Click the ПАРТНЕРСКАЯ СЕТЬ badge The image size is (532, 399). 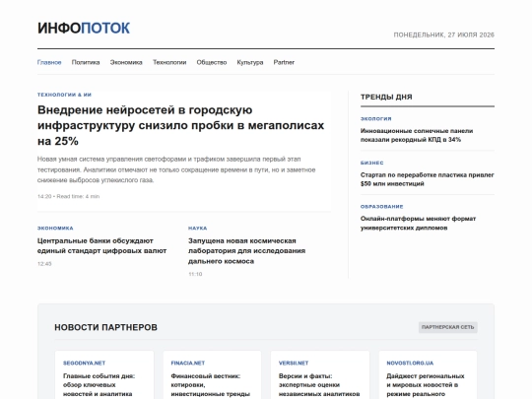(x=448, y=327)
